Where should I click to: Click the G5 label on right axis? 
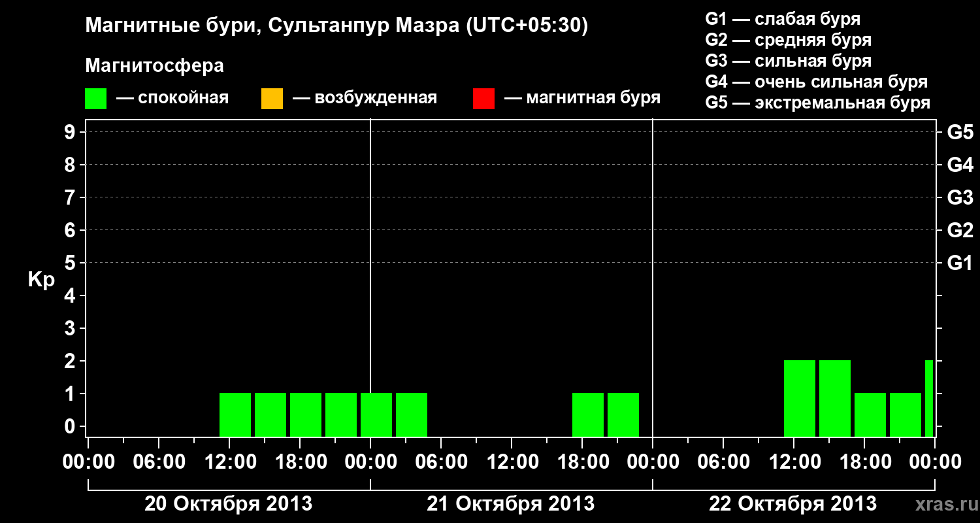pos(960,133)
